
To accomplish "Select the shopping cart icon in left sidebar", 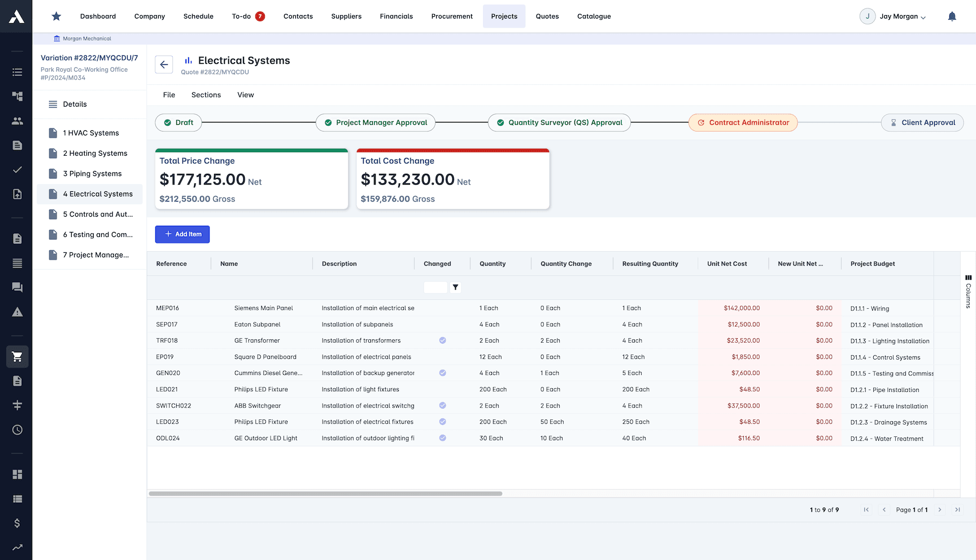I will click(17, 357).
